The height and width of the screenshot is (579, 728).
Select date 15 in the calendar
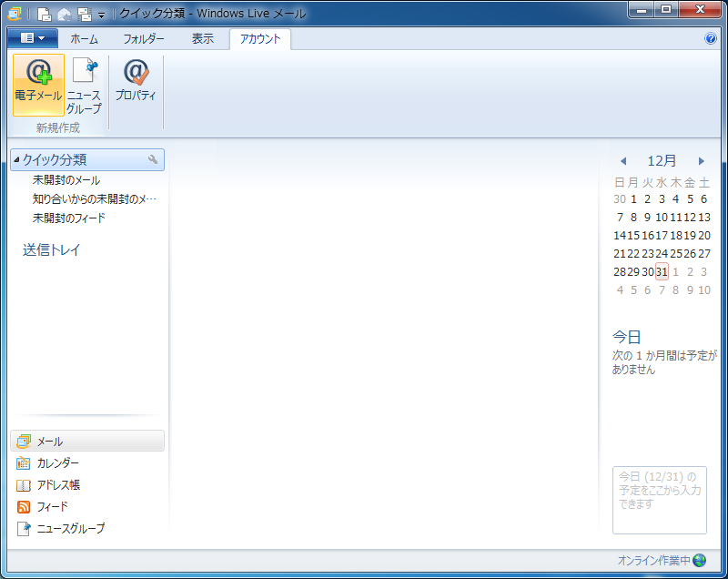(x=633, y=236)
